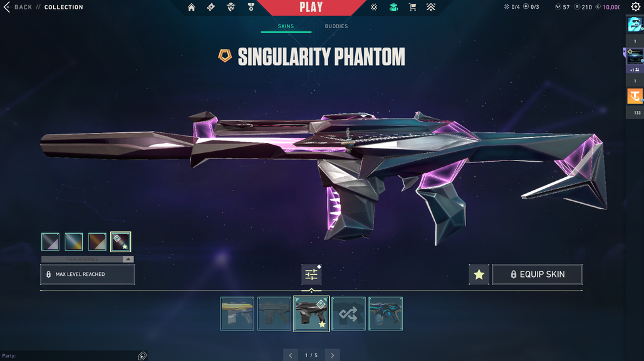The image size is (644, 361).
Task: Click the Play button
Action: (x=311, y=8)
